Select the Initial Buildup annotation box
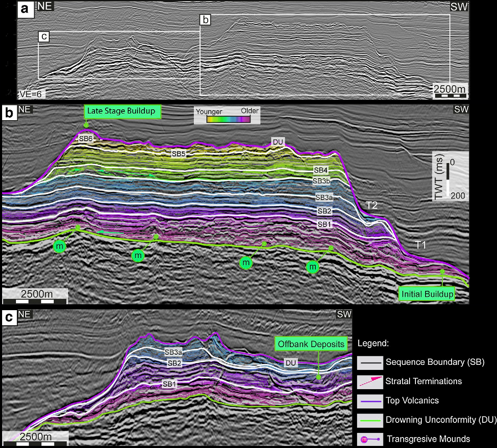The height and width of the screenshot is (448, 497). [427, 294]
